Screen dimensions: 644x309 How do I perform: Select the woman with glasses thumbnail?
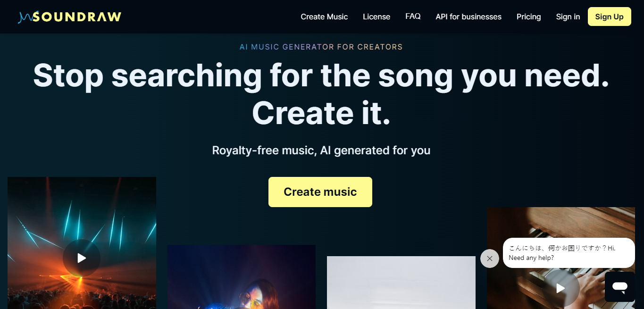[x=242, y=277]
